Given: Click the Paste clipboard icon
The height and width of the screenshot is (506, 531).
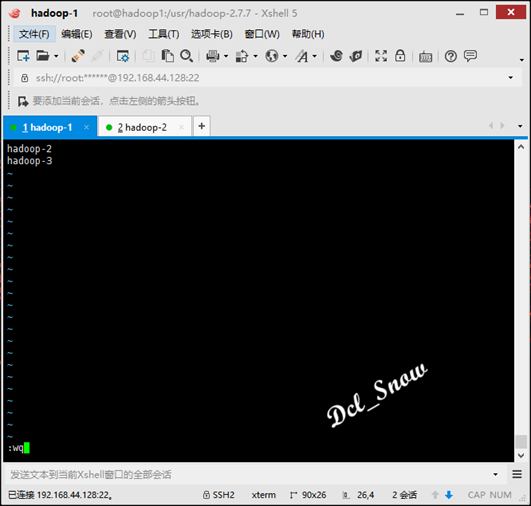Looking at the screenshot, I should coord(167,56).
